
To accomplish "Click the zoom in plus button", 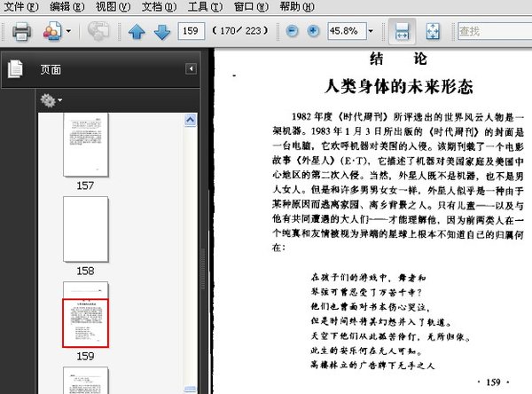I will pos(312,32).
